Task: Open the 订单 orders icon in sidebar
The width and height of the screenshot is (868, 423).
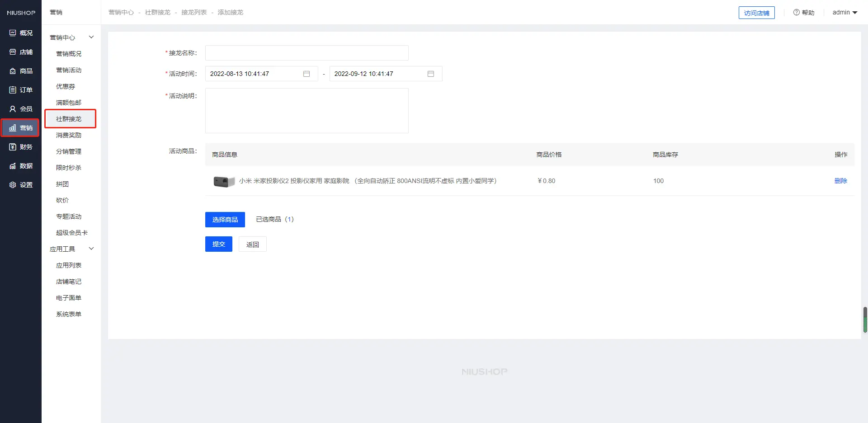Action: click(x=13, y=90)
